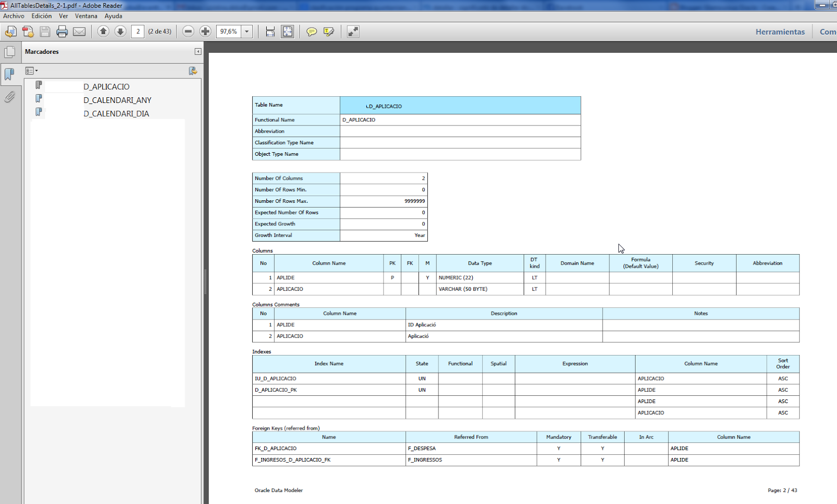Viewport: 837px width, 504px height.
Task: Select the highlight text tool
Action: coord(329,32)
